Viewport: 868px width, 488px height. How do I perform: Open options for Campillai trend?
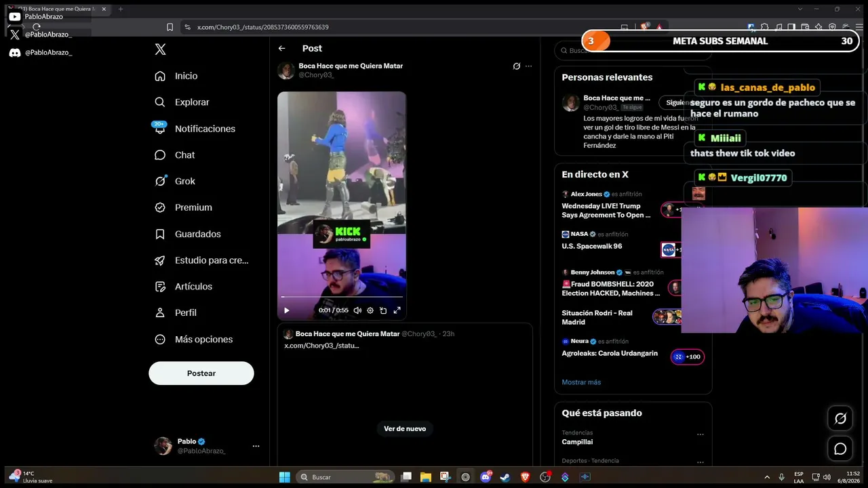(701, 434)
